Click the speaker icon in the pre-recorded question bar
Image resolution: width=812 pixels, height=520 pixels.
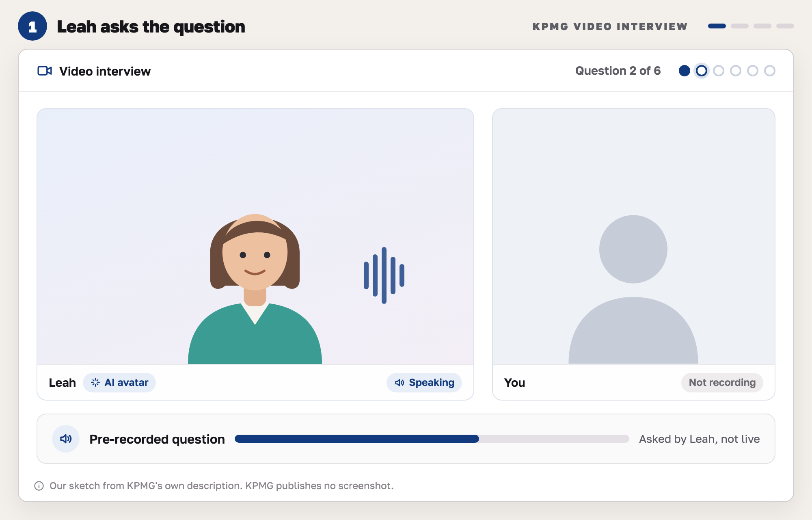click(66, 439)
